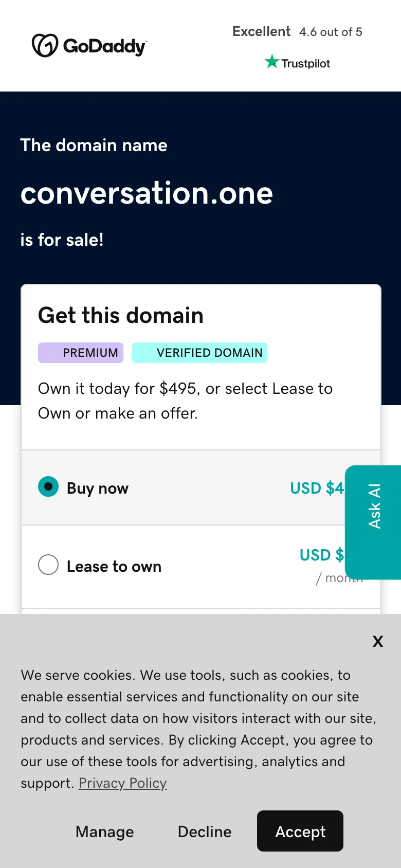
Task: Click the VERIFIED DOMAIN badge
Action: (x=199, y=353)
